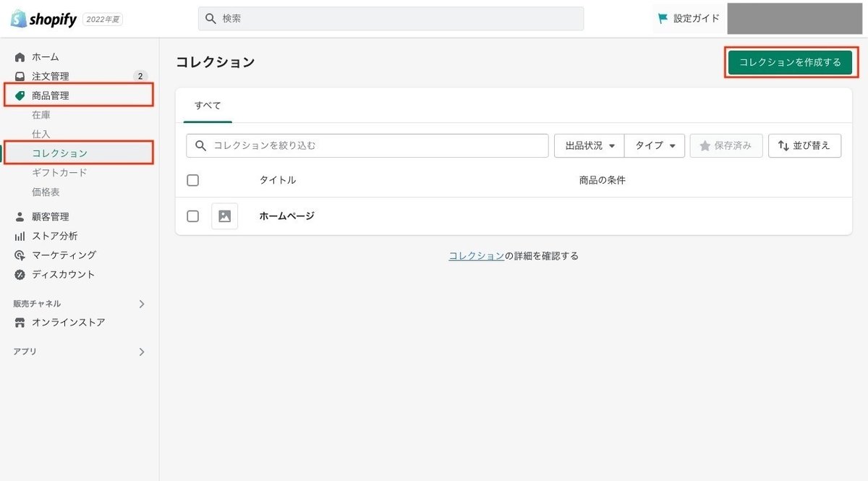The image size is (868, 481).
Task: Click the 保存済み button
Action: click(x=726, y=145)
